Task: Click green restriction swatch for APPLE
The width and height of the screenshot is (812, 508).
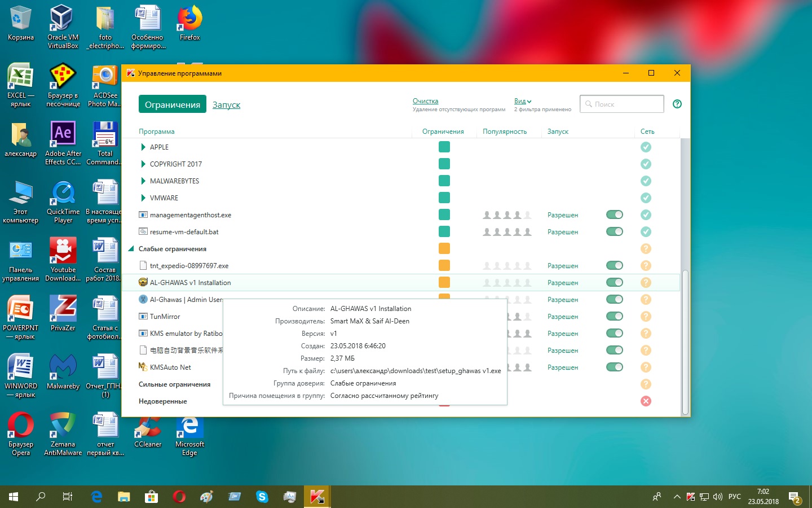Action: (x=444, y=147)
